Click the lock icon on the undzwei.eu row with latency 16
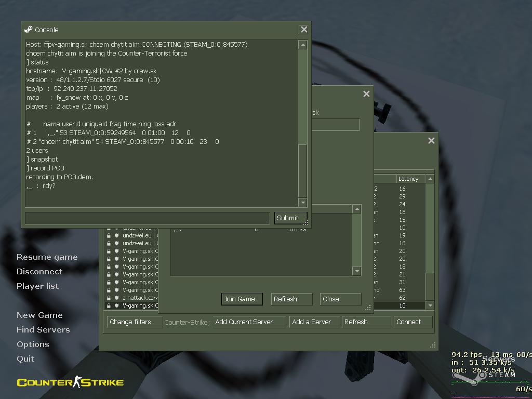The height and width of the screenshot is (399, 532). click(109, 243)
